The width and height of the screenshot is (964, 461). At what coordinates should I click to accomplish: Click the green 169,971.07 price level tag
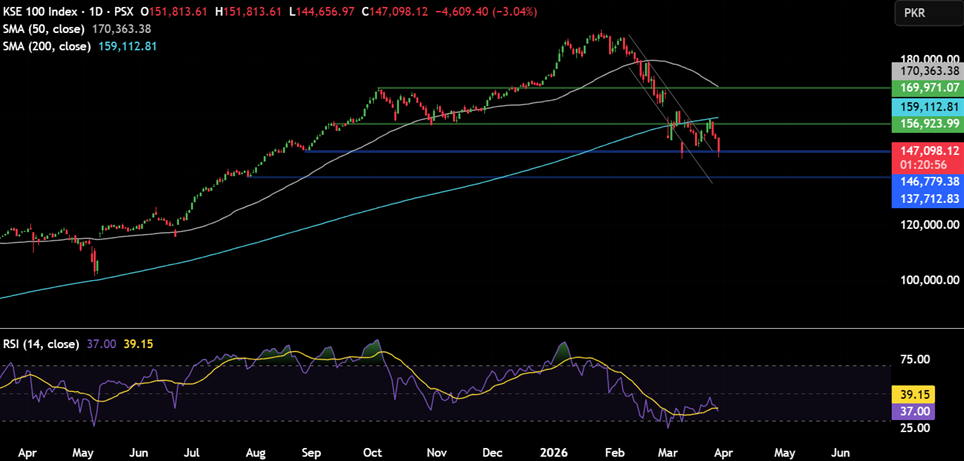(x=927, y=88)
